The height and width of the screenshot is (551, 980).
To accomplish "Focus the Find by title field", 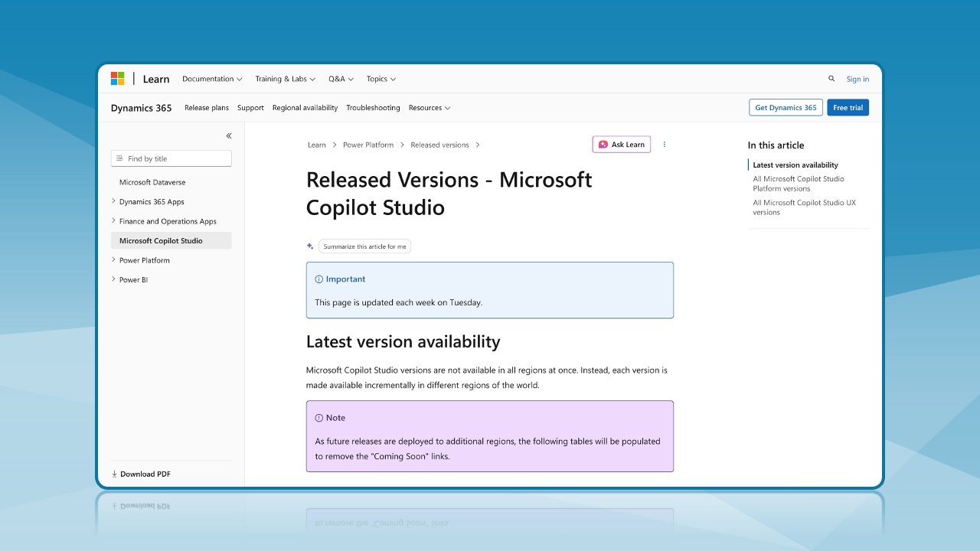I will 171,158.
